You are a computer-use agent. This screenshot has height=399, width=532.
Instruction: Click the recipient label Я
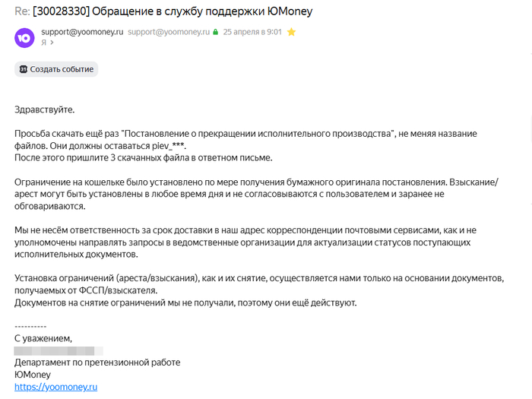point(44,43)
